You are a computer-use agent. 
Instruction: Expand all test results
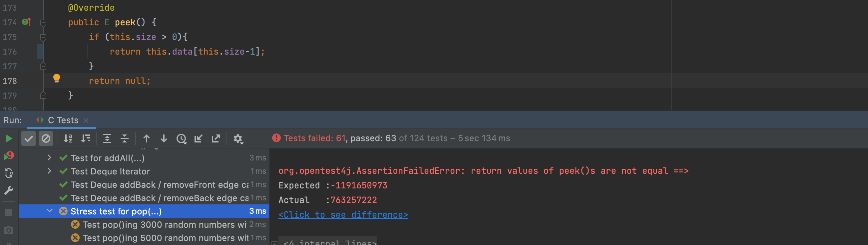point(107,139)
